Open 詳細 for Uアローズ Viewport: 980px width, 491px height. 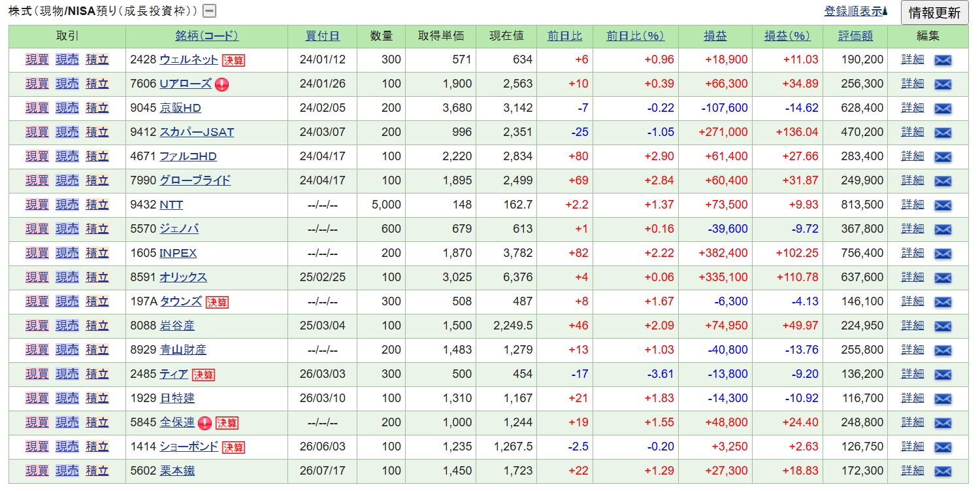[x=913, y=84]
